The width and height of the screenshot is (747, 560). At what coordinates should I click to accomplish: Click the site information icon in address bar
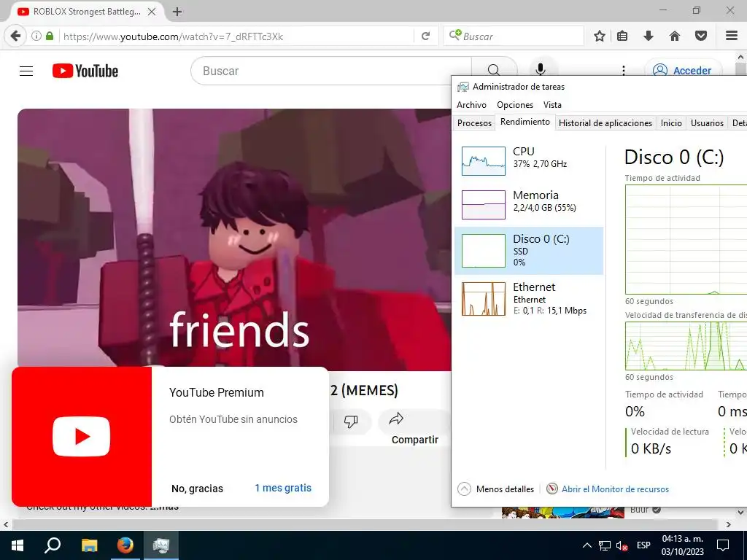pos(36,36)
